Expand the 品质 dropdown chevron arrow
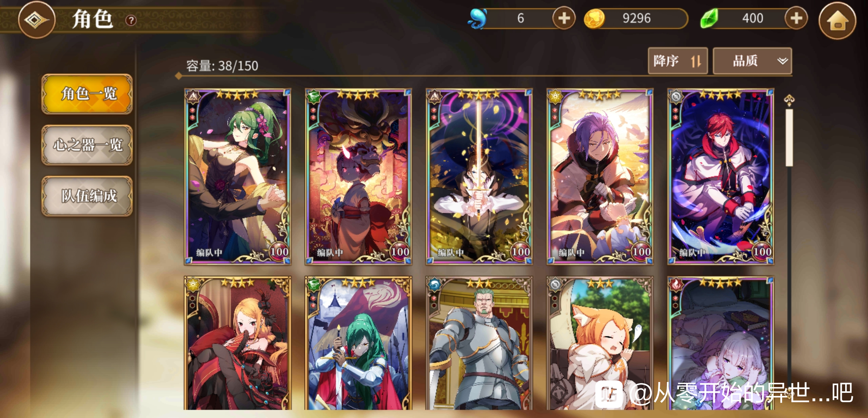This screenshot has width=868, height=418. click(783, 61)
